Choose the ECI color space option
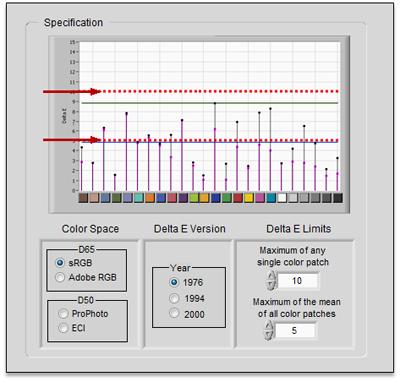The image size is (400, 382). point(63,328)
